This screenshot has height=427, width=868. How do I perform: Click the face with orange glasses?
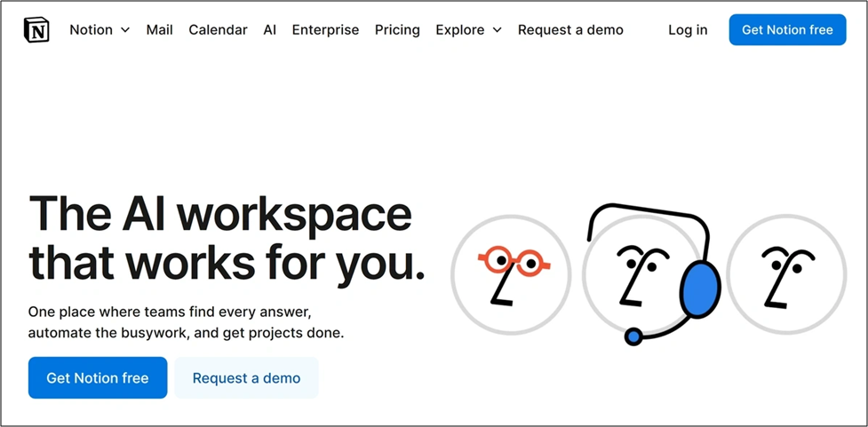[x=511, y=274]
